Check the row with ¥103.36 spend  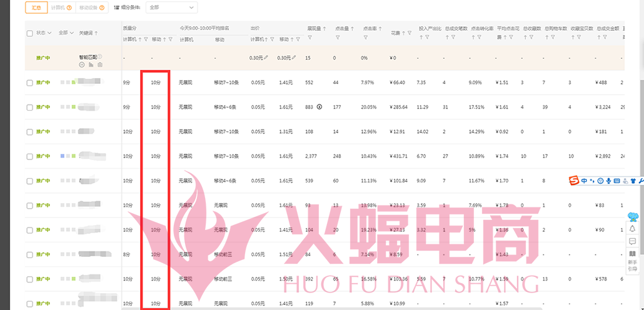click(x=29, y=279)
